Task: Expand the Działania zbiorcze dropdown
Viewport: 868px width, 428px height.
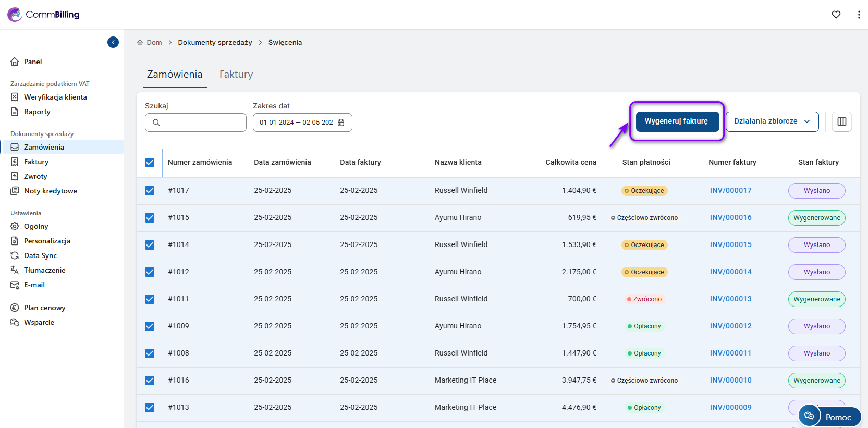Action: pyautogui.click(x=772, y=121)
